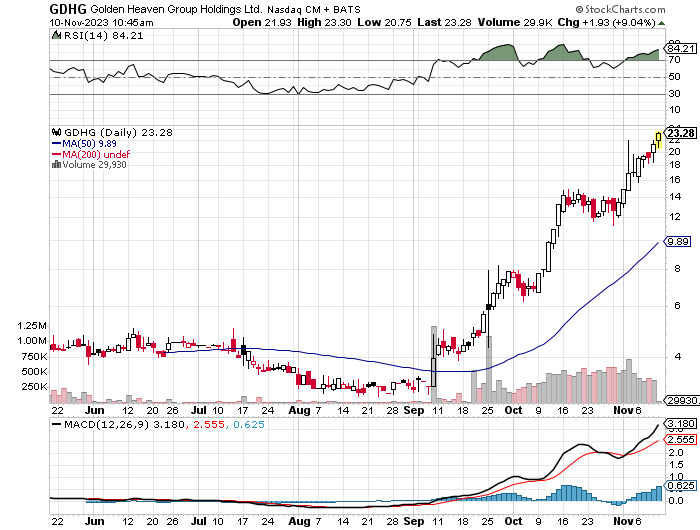Click the RSI 30 level label

[675, 94]
